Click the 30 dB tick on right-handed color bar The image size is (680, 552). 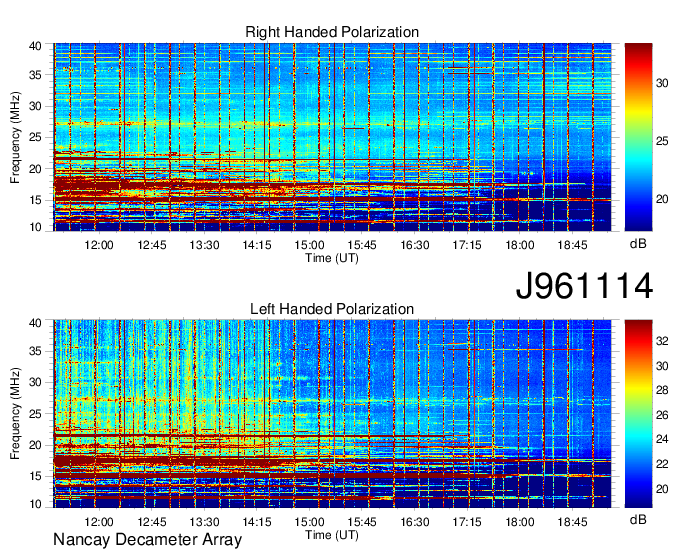click(662, 82)
